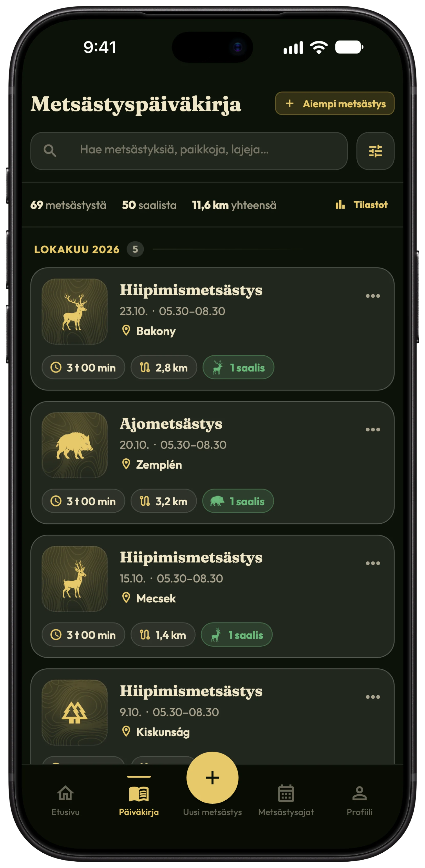This screenshot has height=868, width=425.
Task: Tap the wild boar thumbnail for Zemplén
Action: pos(75,445)
